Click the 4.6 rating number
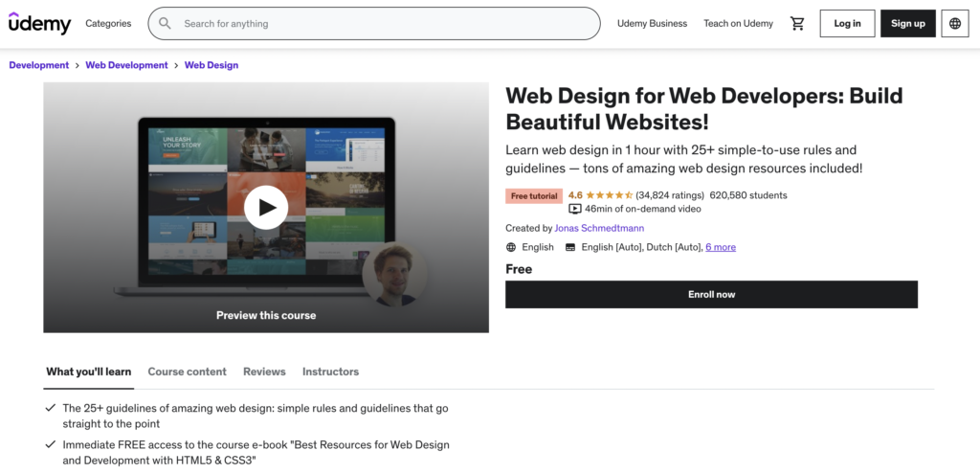 (x=575, y=195)
